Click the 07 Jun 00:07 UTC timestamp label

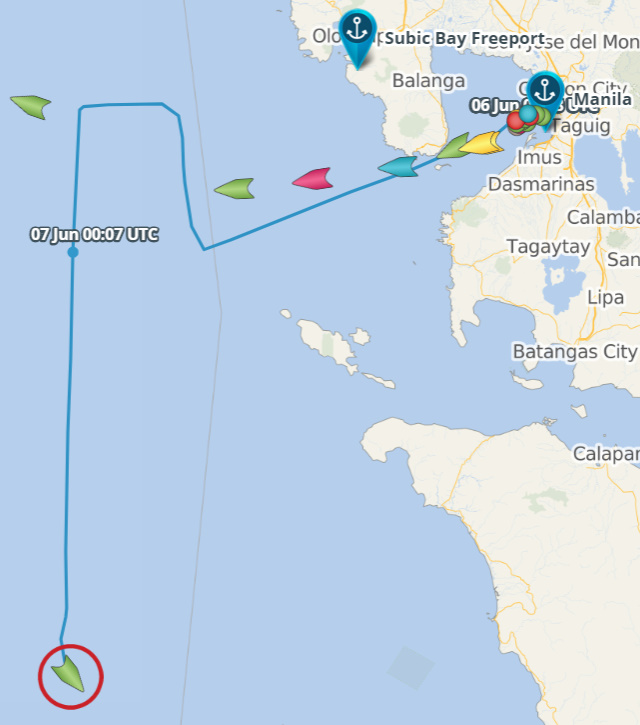(94, 234)
